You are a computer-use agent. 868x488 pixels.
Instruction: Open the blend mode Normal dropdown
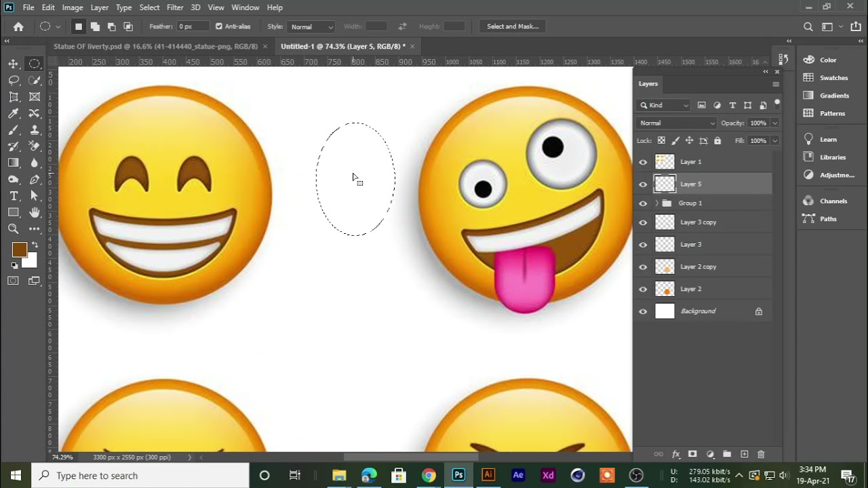[x=676, y=123]
